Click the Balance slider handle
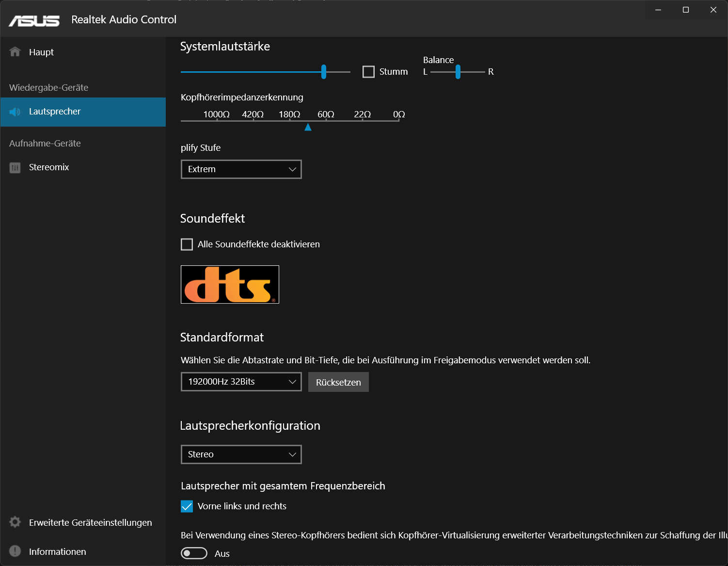The width and height of the screenshot is (728, 566). [458, 72]
